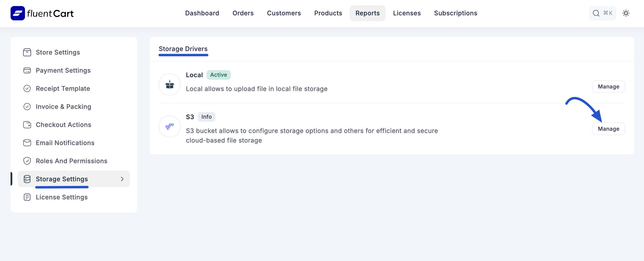
Task: Select the Store Settings icon
Action: tap(27, 52)
